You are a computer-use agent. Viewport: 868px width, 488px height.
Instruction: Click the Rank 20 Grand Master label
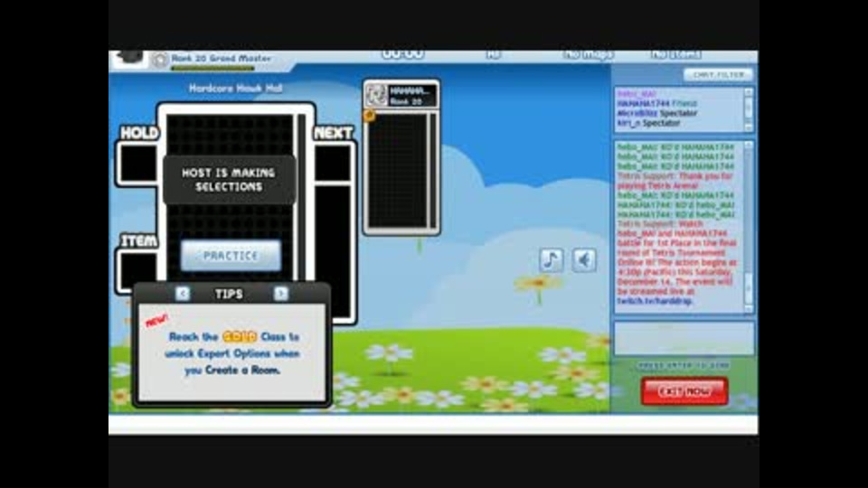tap(221, 58)
